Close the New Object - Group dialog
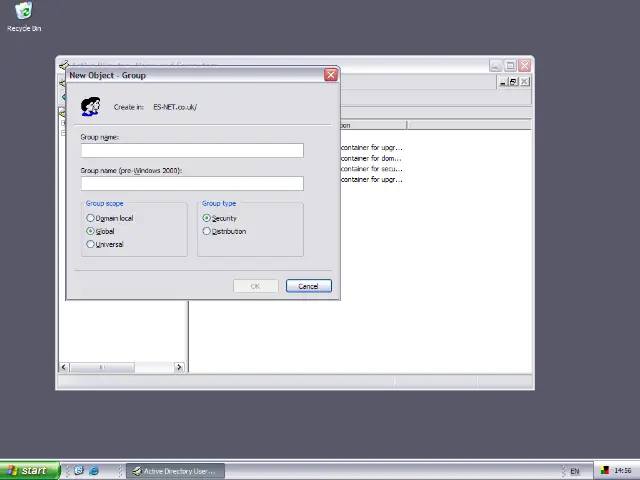Image resolution: width=640 pixels, height=480 pixels. pyautogui.click(x=331, y=75)
